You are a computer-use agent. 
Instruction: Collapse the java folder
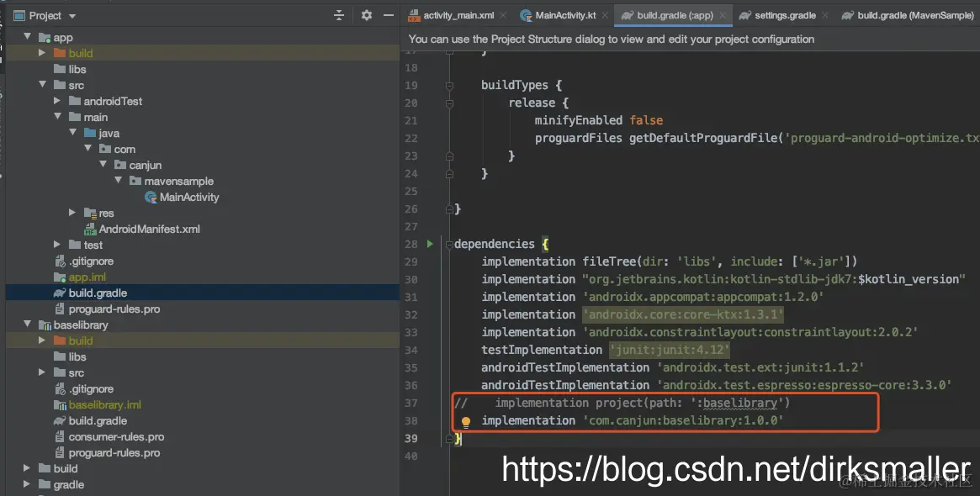pyautogui.click(x=72, y=133)
